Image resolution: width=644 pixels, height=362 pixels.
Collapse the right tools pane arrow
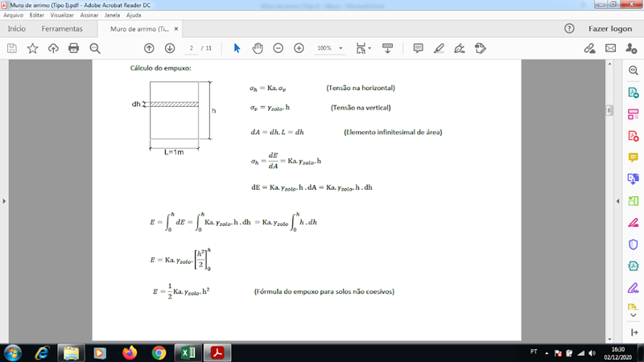617,201
